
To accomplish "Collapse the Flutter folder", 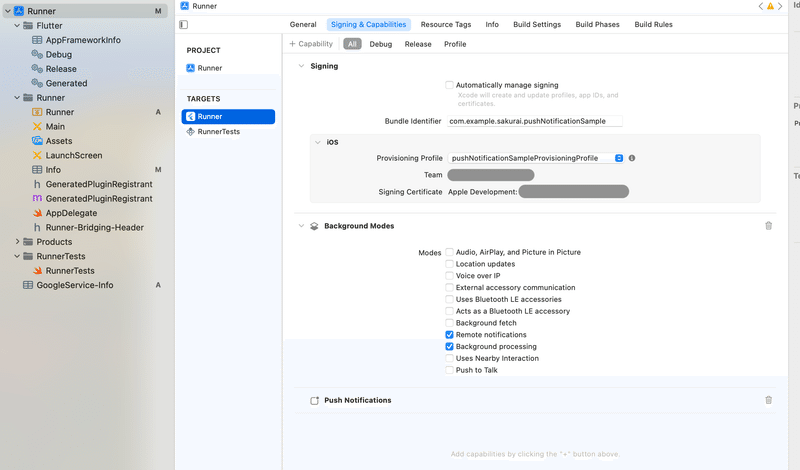I will point(17,26).
